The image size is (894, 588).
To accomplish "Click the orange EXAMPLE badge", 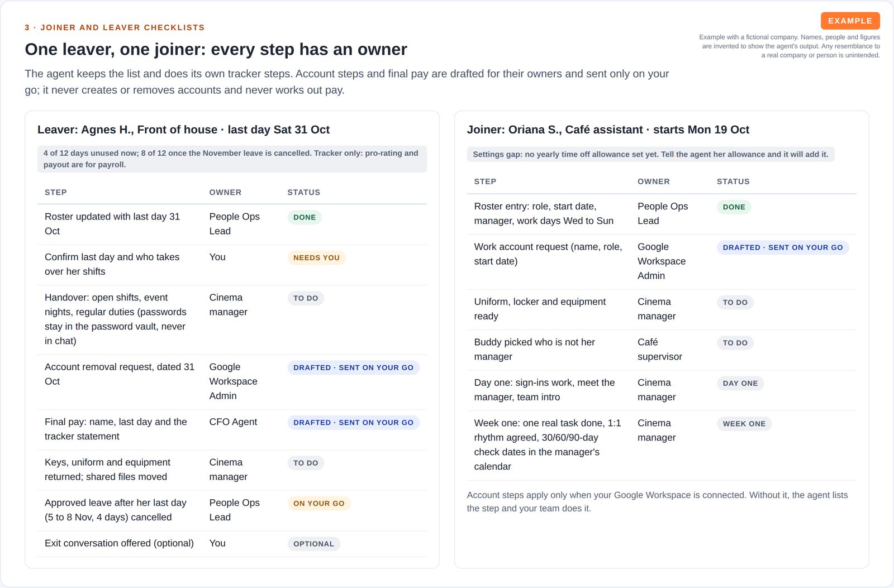I will tap(850, 21).
